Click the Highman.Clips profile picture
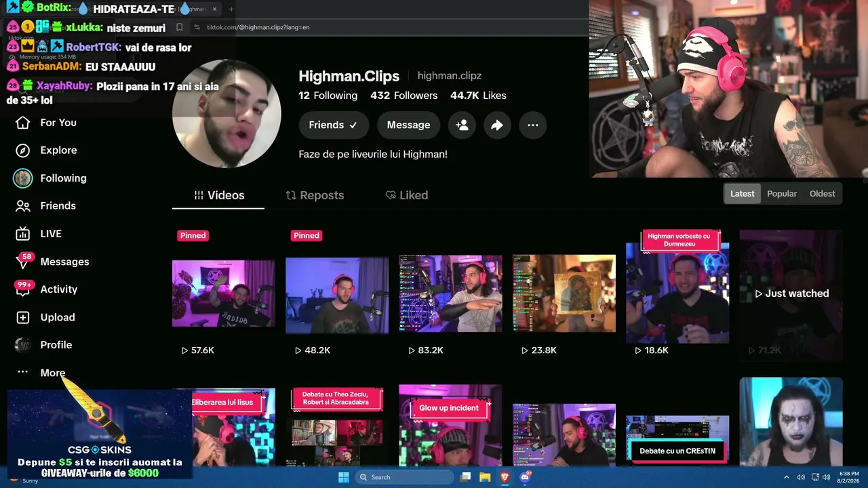The image size is (868, 488). point(226,114)
